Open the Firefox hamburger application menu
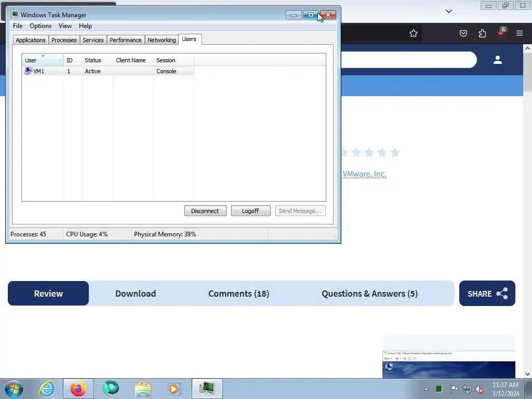Image resolution: width=532 pixels, height=399 pixels. tap(520, 33)
